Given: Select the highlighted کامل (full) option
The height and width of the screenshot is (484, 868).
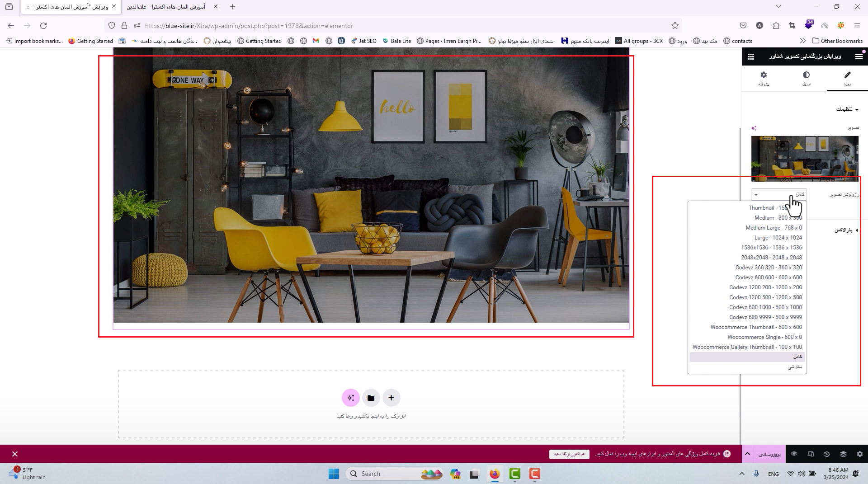Looking at the screenshot, I should (747, 357).
